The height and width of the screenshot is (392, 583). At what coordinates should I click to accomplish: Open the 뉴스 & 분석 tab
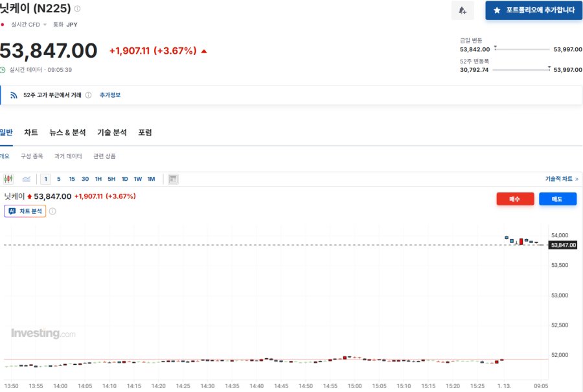point(67,132)
